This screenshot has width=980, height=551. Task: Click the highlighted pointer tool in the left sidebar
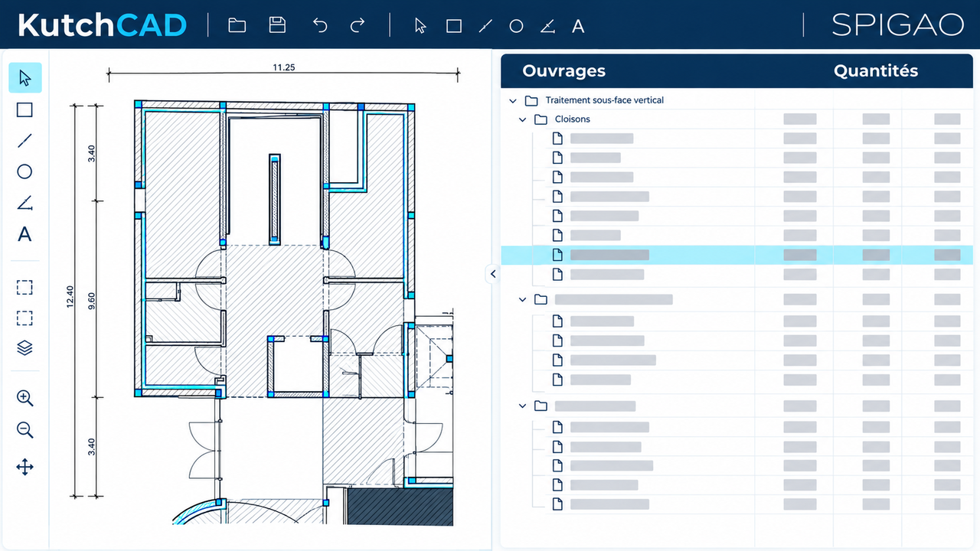(x=25, y=78)
